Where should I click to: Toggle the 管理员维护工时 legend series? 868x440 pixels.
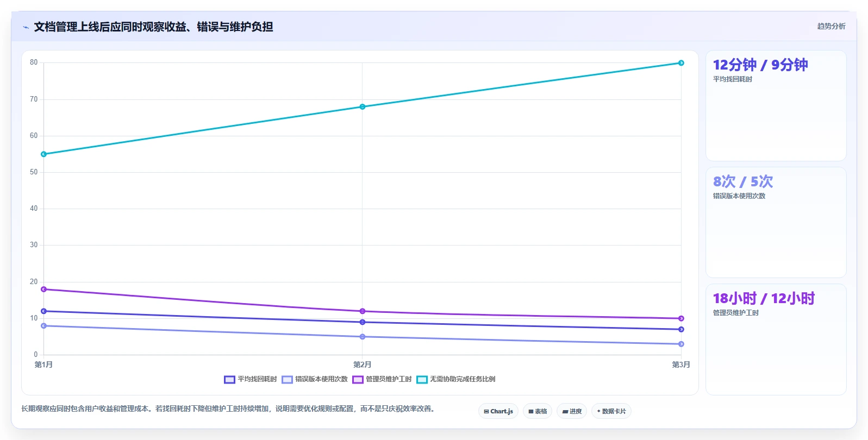[x=382, y=379]
